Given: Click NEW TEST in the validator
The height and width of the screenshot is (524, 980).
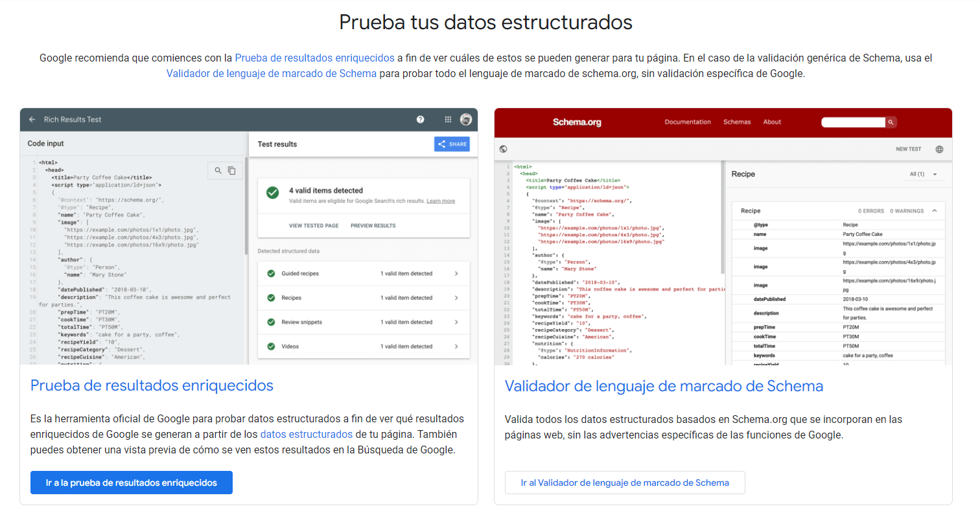Looking at the screenshot, I should (908, 149).
